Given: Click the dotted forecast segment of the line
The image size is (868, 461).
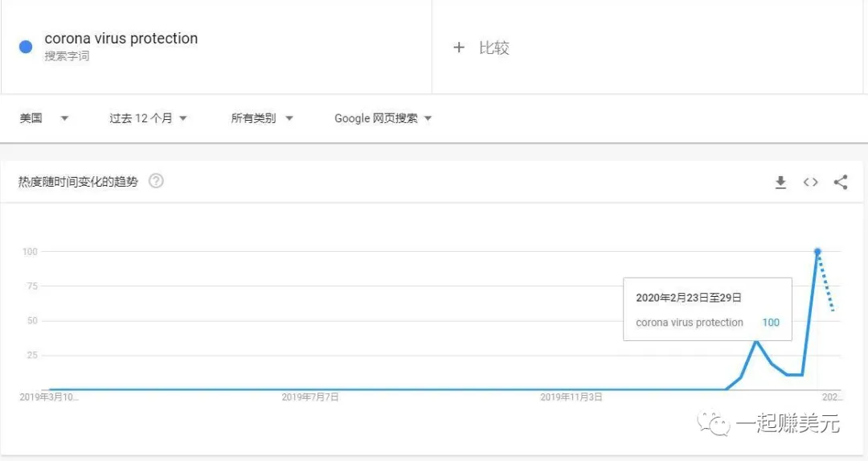Looking at the screenshot, I should (x=827, y=283).
